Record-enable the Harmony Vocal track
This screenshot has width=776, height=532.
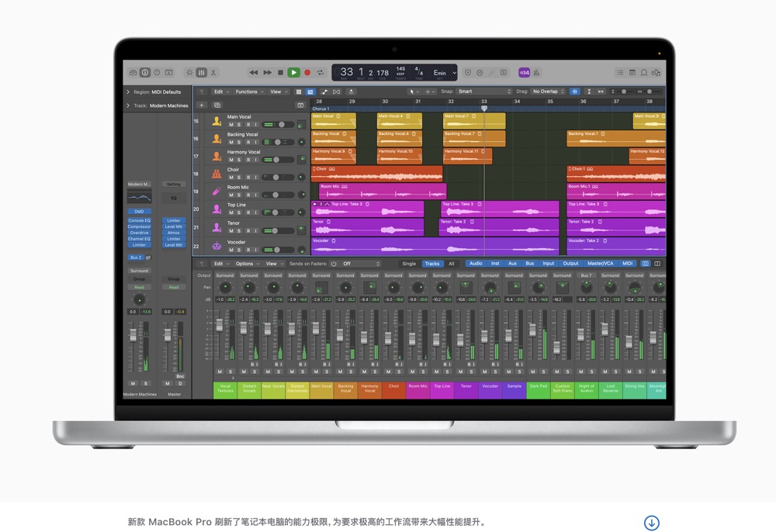coord(248,161)
